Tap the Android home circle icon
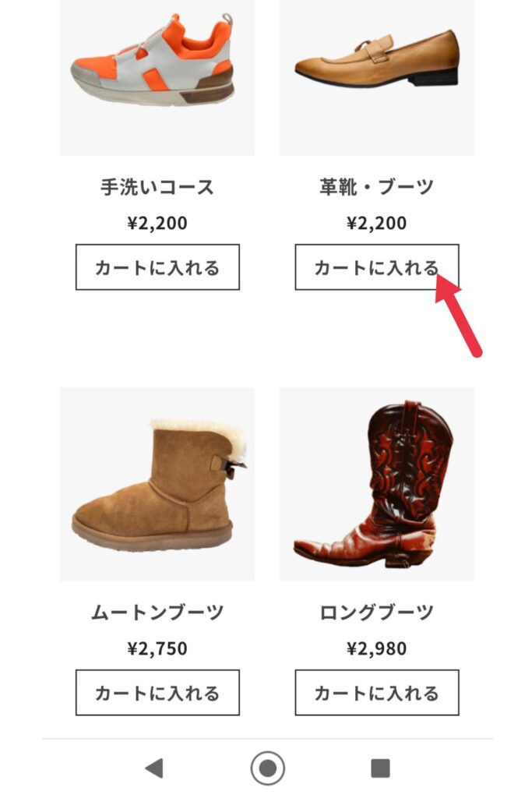Screen dimensions: 532x798 267,768
